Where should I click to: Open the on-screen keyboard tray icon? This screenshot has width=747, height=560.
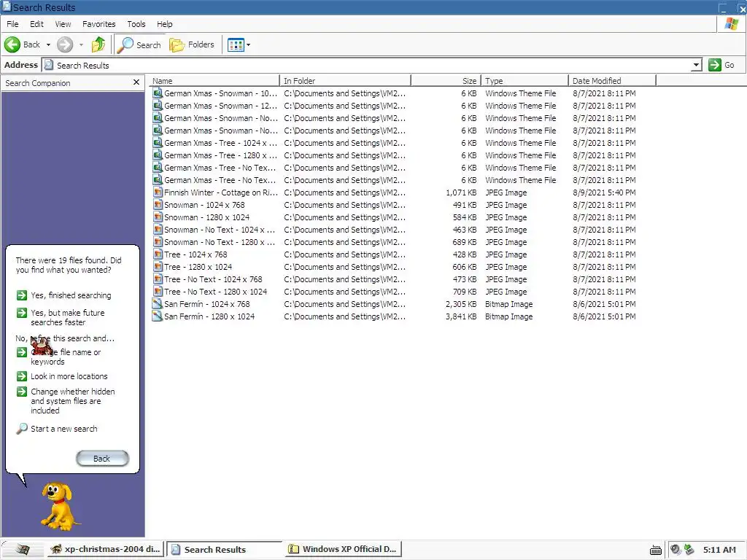coord(656,550)
